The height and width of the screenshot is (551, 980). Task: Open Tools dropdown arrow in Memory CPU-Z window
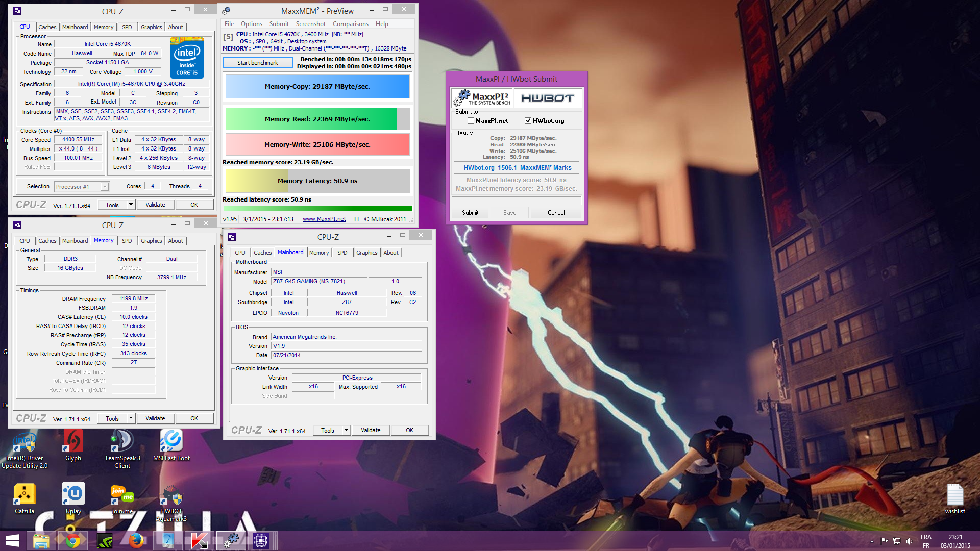pyautogui.click(x=131, y=418)
